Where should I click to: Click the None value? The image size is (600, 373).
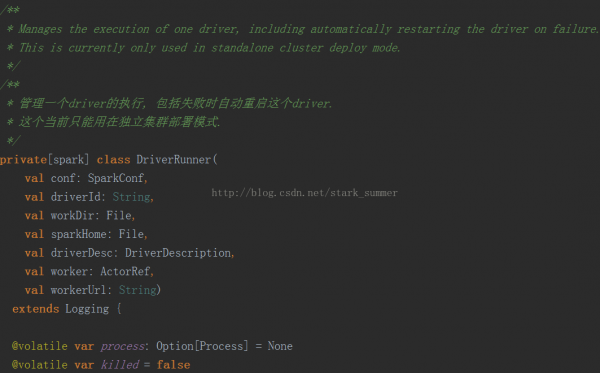coord(280,346)
